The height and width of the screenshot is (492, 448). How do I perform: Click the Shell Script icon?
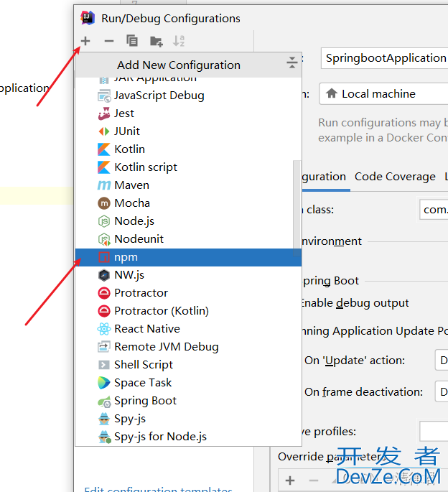[x=104, y=365]
